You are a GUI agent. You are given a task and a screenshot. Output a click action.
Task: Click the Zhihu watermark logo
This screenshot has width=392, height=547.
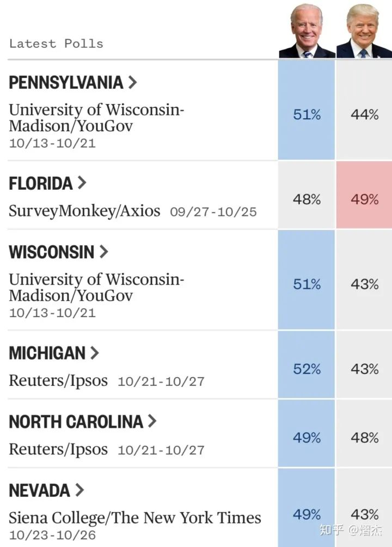pyautogui.click(x=331, y=529)
